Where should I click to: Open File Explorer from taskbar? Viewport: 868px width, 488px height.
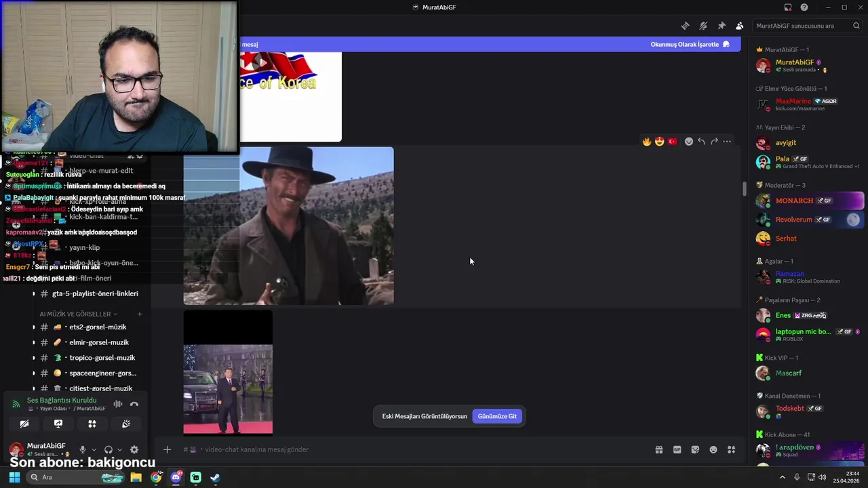pos(136,477)
